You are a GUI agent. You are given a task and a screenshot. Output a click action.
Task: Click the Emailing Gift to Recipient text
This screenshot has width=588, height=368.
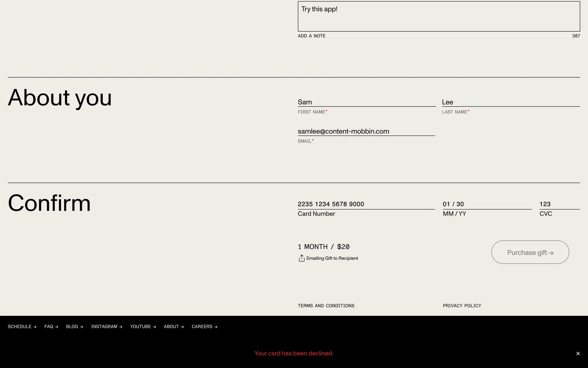tap(332, 258)
